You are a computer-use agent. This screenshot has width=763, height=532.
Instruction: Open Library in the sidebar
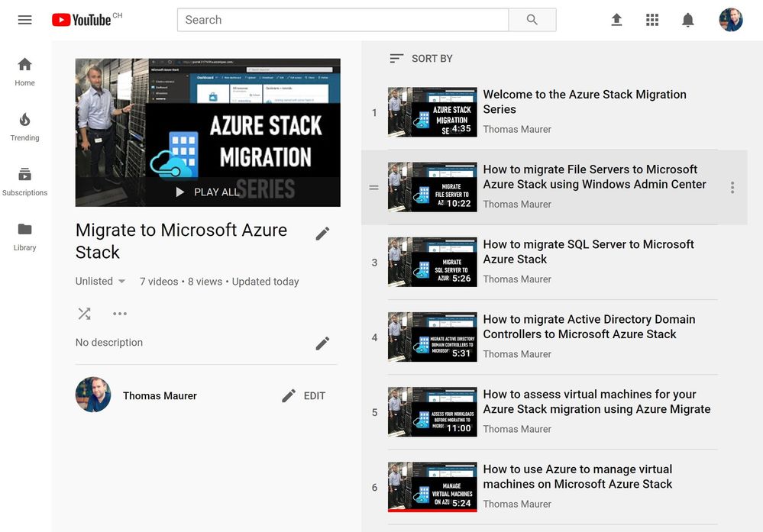point(24,237)
